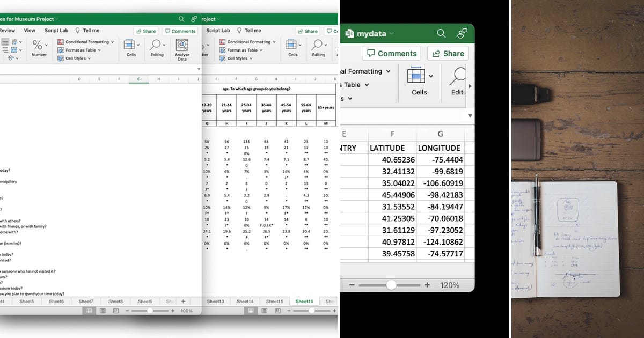This screenshot has height=338, width=644.
Task: Open the Script Lab ribbon tab
Action: click(56, 30)
